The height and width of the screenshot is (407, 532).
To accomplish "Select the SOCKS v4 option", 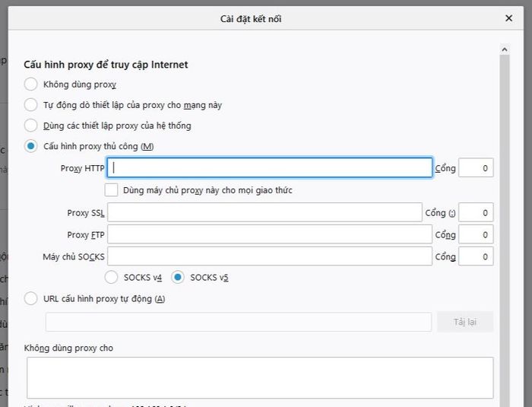I will coord(111,277).
